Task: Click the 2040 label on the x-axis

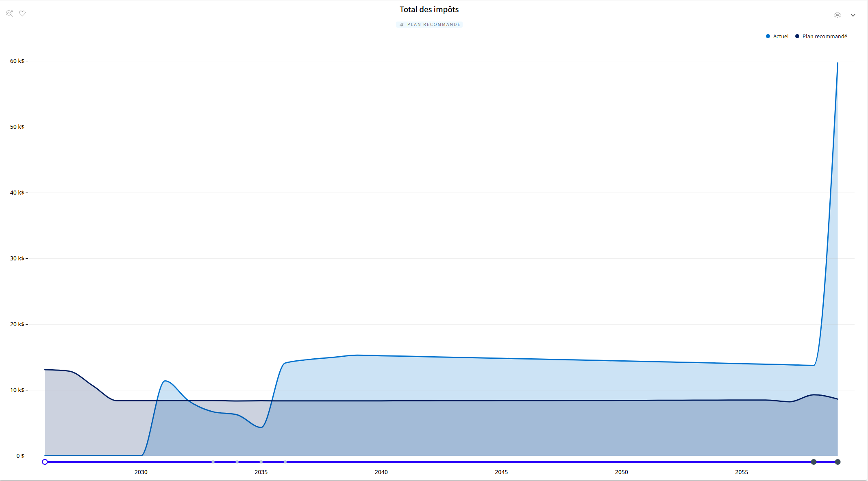Action: [381, 472]
